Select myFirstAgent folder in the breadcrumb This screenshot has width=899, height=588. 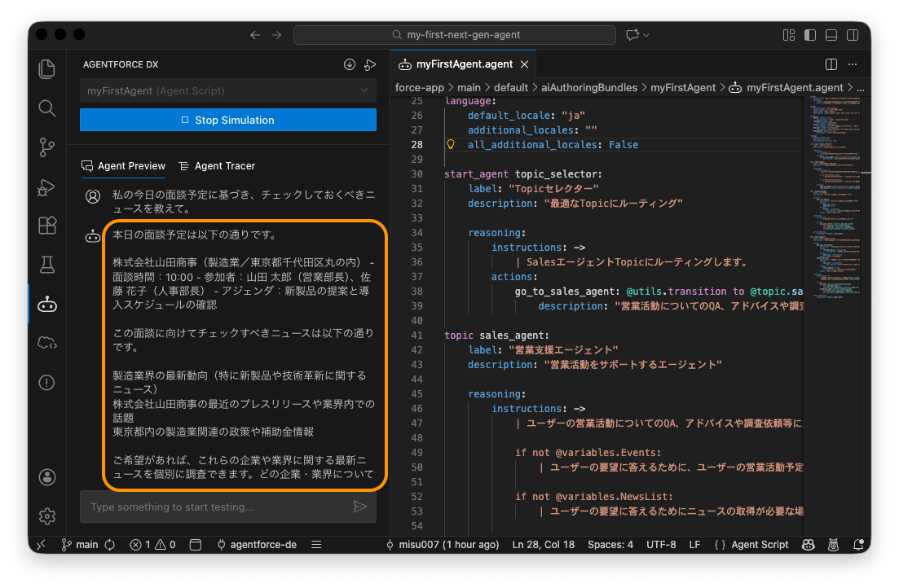pyautogui.click(x=683, y=88)
